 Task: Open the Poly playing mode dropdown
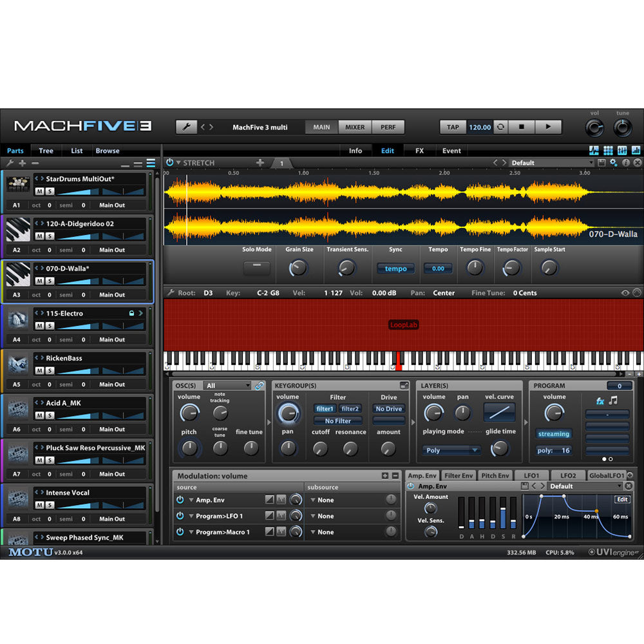[x=452, y=450]
